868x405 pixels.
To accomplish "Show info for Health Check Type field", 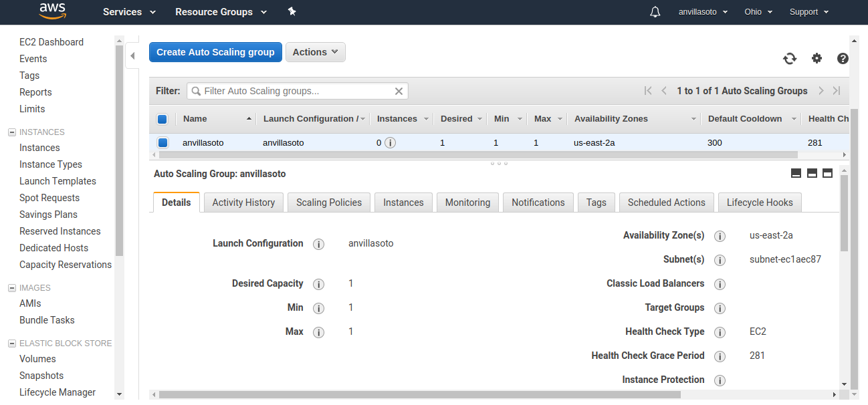I will 720,332.
